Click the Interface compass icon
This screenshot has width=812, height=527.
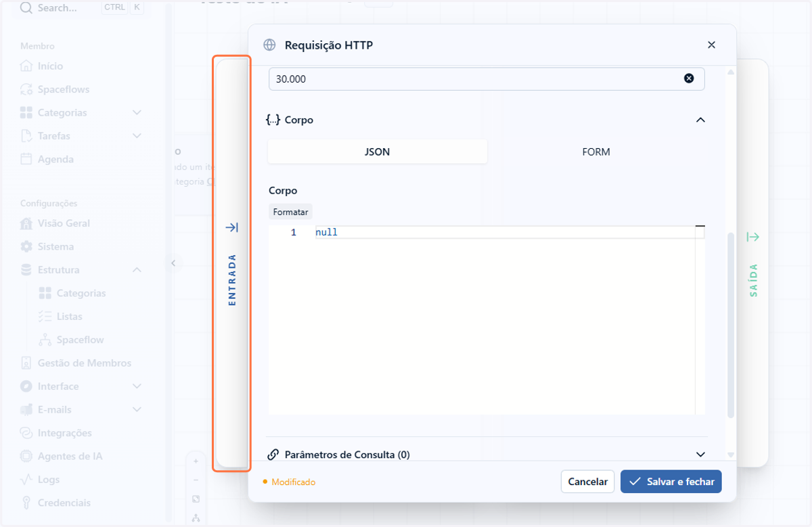[26, 386]
